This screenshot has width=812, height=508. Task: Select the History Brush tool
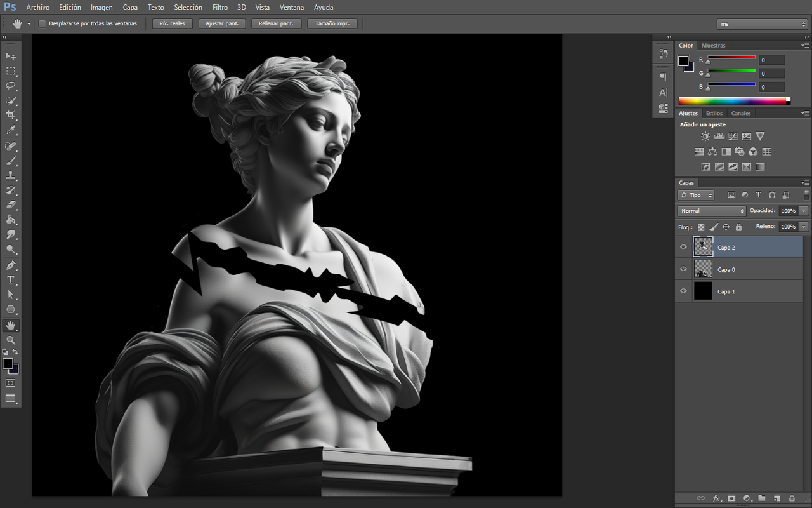(11, 190)
